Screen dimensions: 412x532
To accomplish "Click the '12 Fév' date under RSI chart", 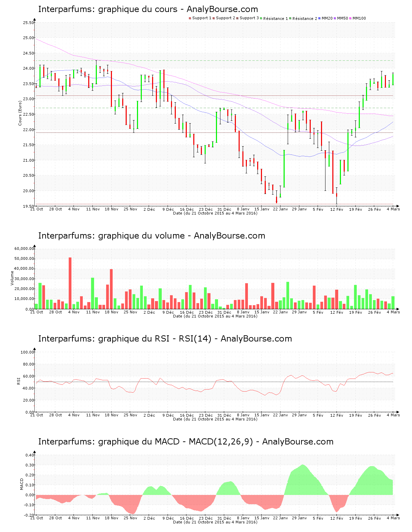I will 337,415.
